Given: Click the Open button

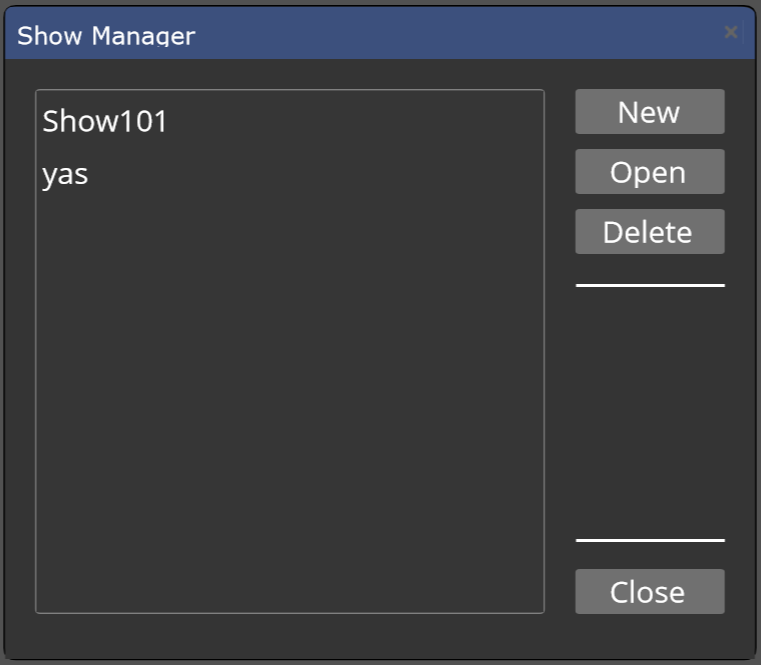Looking at the screenshot, I should point(650,172).
